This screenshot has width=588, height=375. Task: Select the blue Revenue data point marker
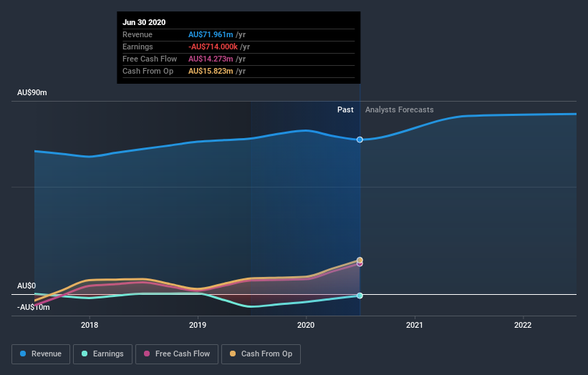coord(360,140)
